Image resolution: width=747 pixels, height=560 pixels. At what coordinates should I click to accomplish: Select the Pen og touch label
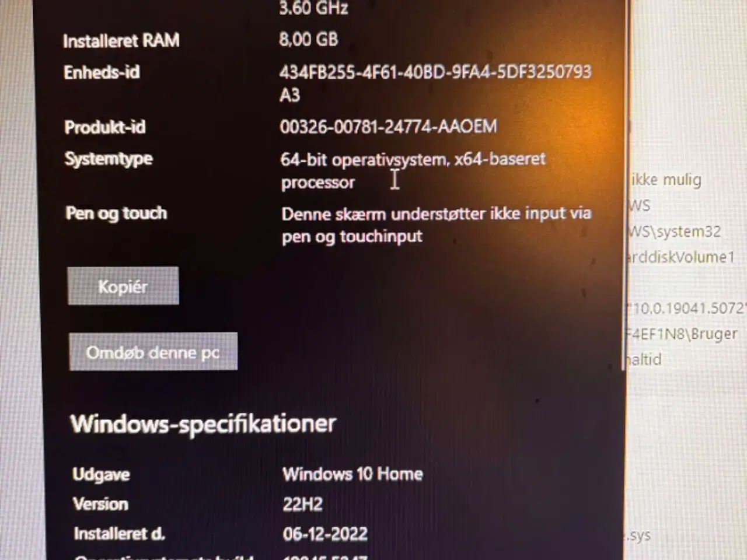pyautogui.click(x=117, y=213)
